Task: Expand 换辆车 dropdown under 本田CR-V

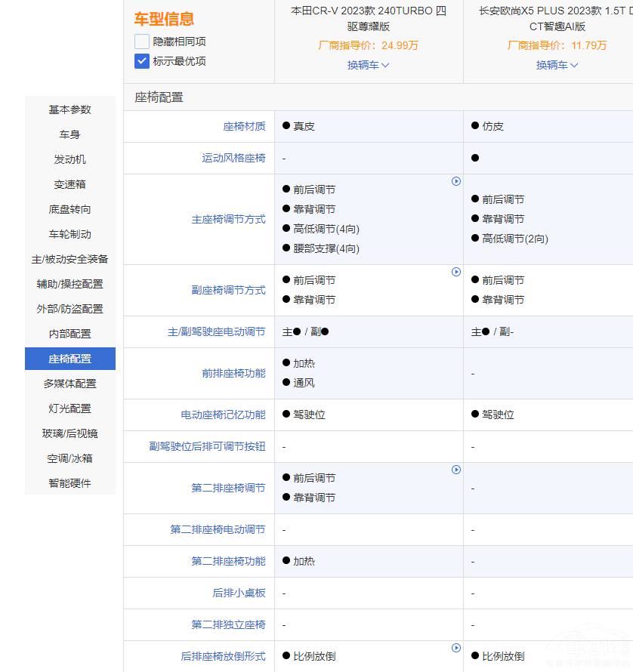Action: click(x=369, y=65)
